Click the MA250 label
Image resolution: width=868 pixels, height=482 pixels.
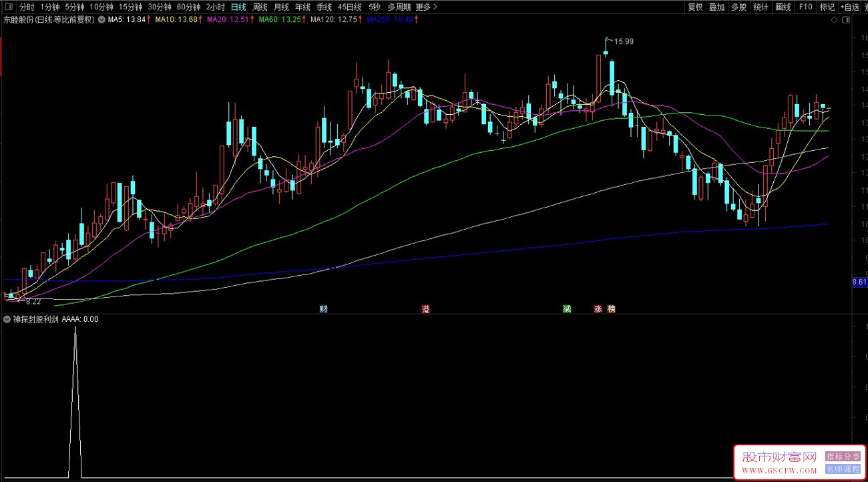pos(390,20)
